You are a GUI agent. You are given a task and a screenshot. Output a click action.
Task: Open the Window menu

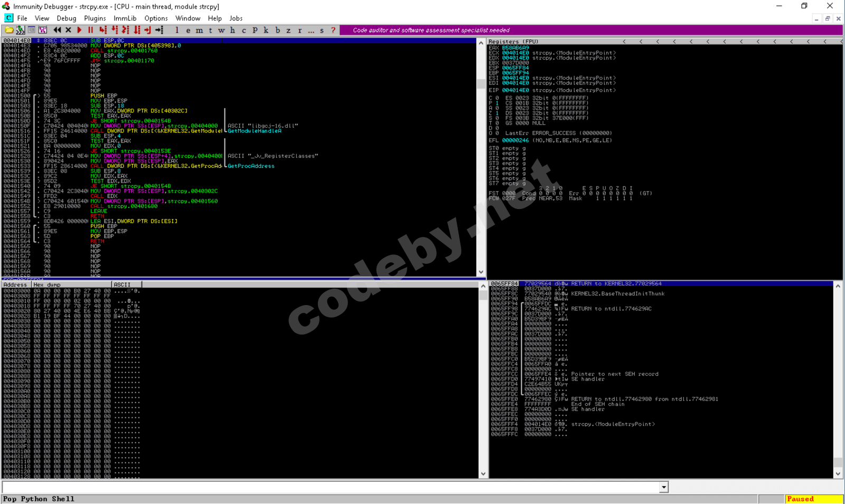187,18
